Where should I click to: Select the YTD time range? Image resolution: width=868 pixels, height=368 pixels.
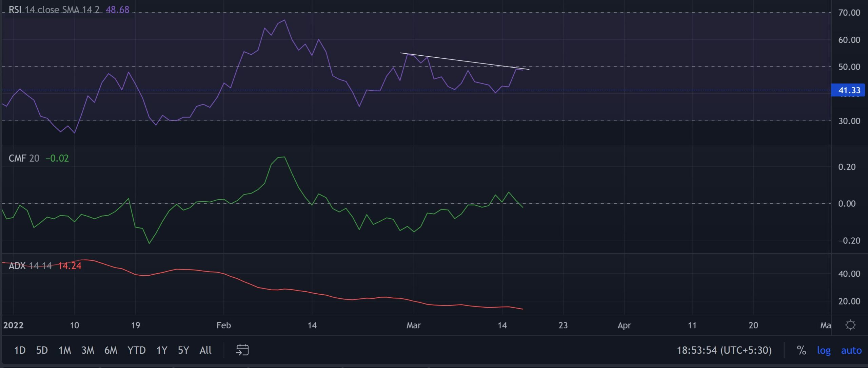click(136, 350)
